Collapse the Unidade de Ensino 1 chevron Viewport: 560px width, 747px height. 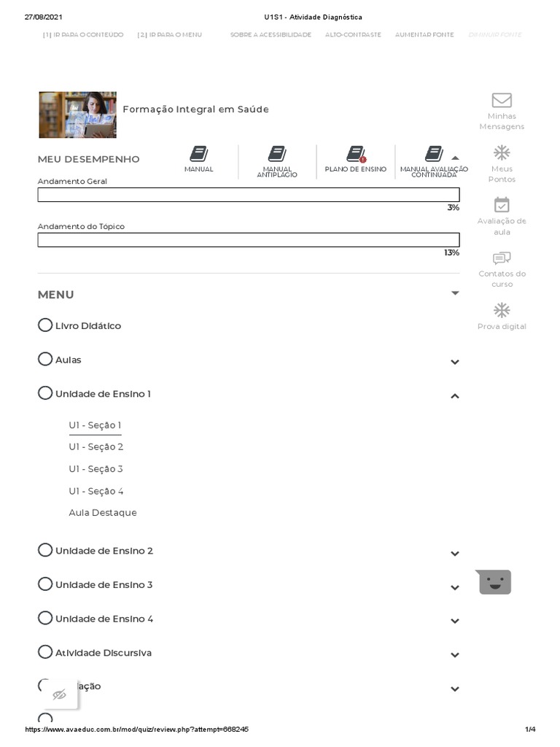455,396
